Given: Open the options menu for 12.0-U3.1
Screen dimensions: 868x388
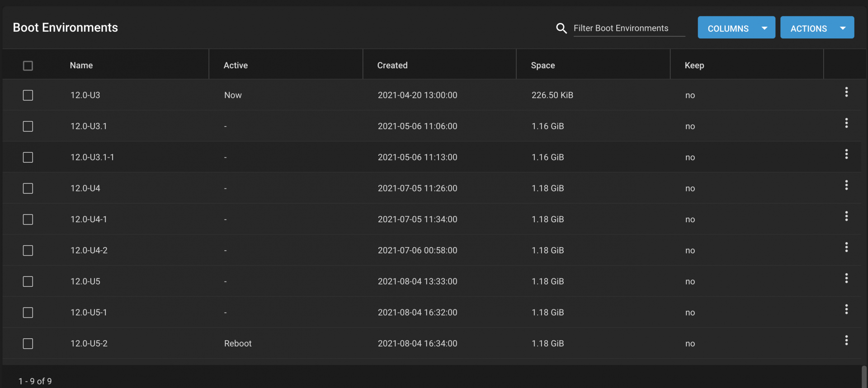Looking at the screenshot, I should tap(846, 123).
